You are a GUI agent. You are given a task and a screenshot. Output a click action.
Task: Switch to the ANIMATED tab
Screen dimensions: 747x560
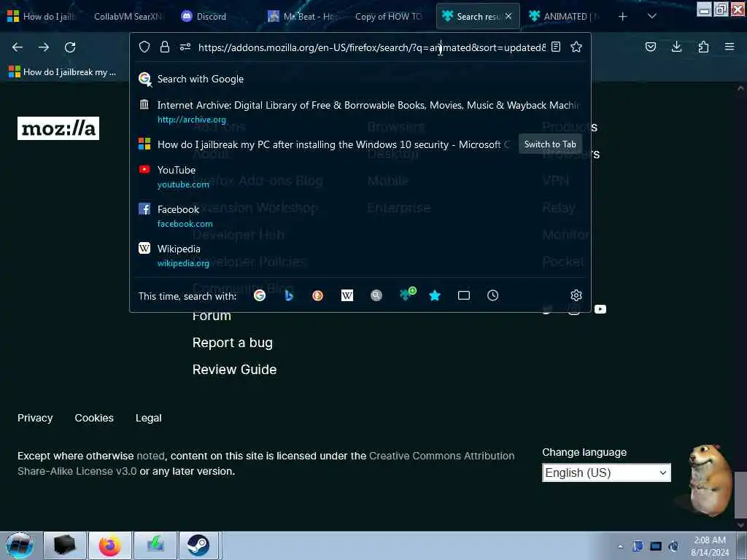pos(565,16)
